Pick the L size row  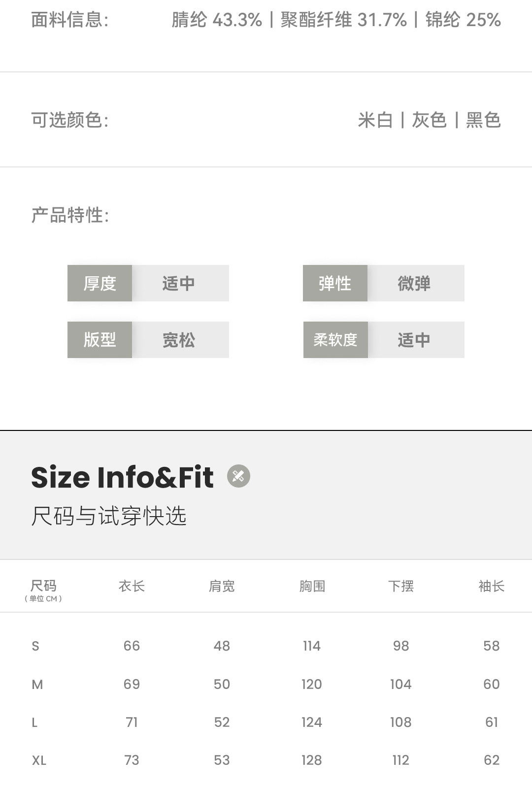tap(34, 722)
